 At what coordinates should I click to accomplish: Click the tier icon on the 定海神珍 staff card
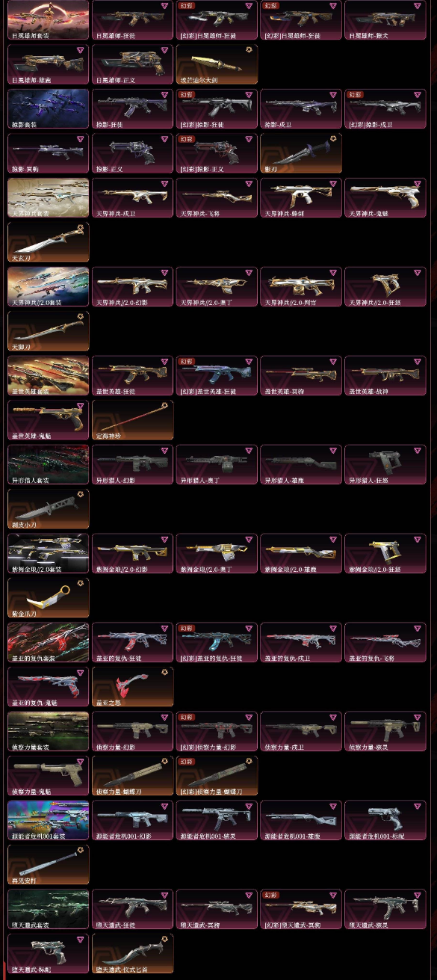point(164,405)
